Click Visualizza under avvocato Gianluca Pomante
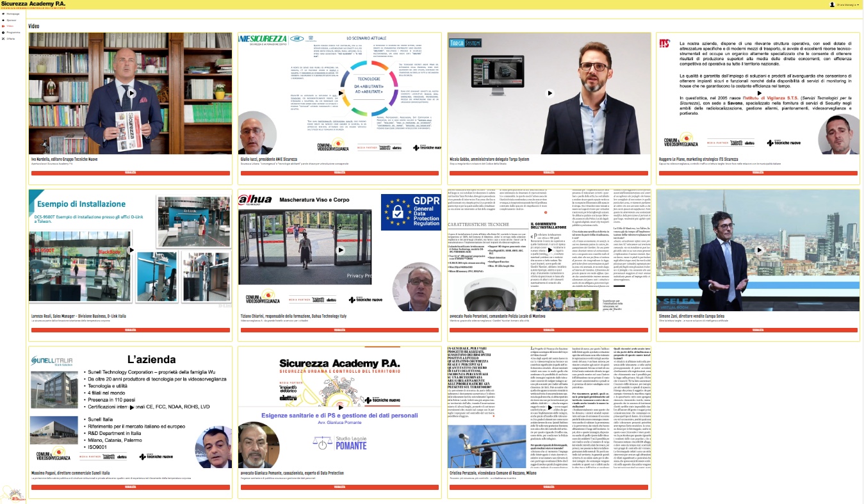This screenshot has height=504, width=864. click(x=339, y=487)
